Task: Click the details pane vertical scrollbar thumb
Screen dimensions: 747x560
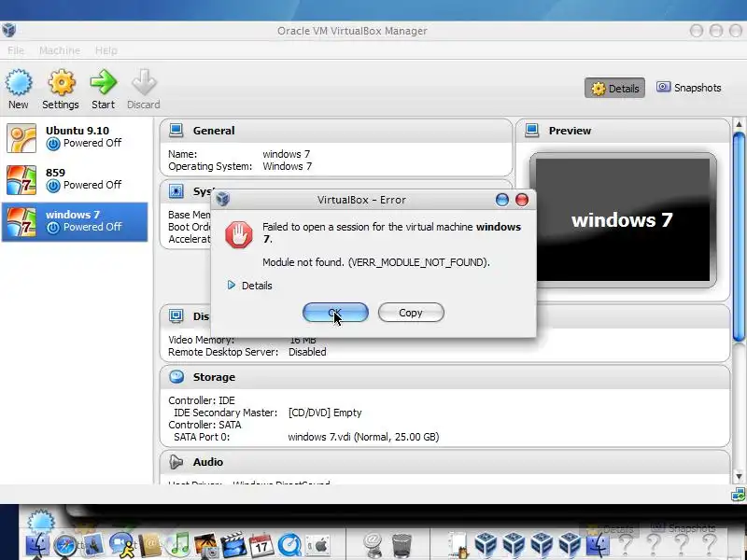Action: pyautogui.click(x=739, y=237)
